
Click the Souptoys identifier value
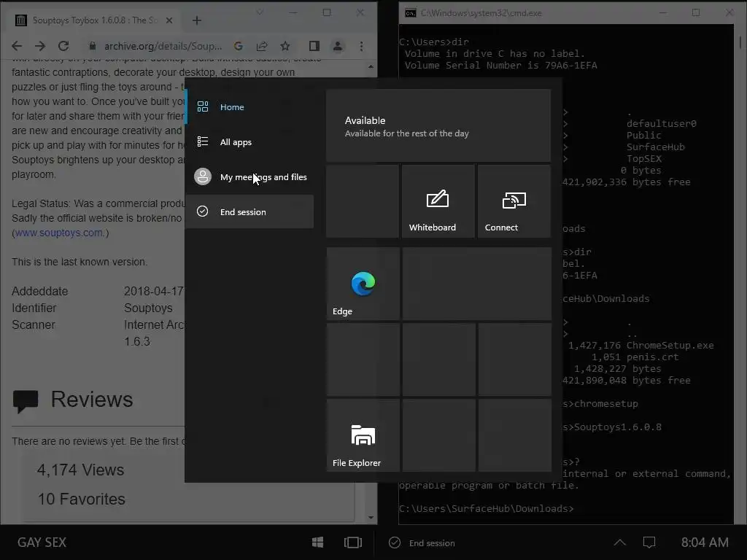click(x=148, y=308)
